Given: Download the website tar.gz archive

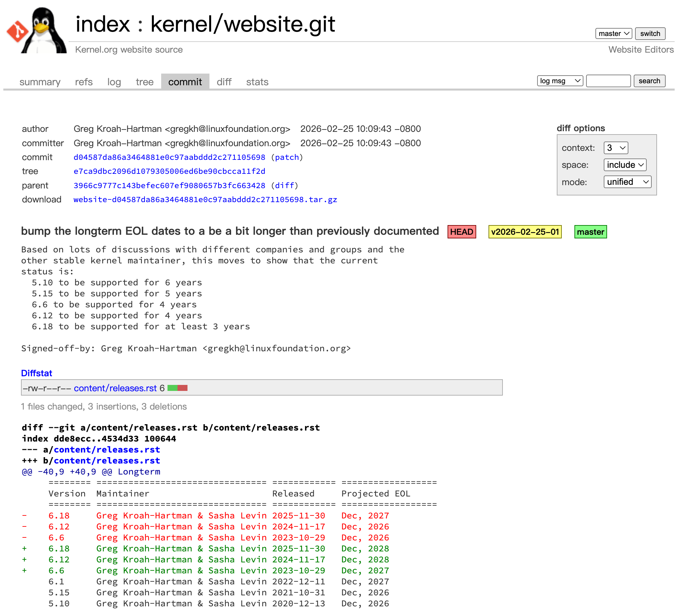Looking at the screenshot, I should (205, 199).
